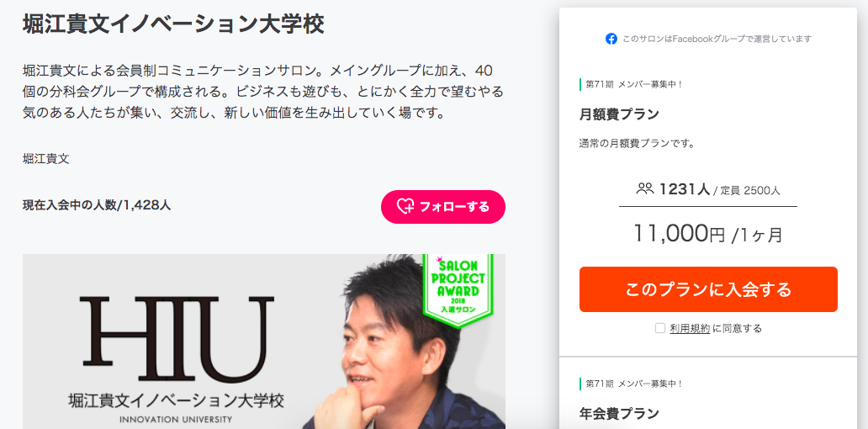This screenshot has width=868, height=429.
Task: Open the 利用規約 terms link
Action: point(690,328)
